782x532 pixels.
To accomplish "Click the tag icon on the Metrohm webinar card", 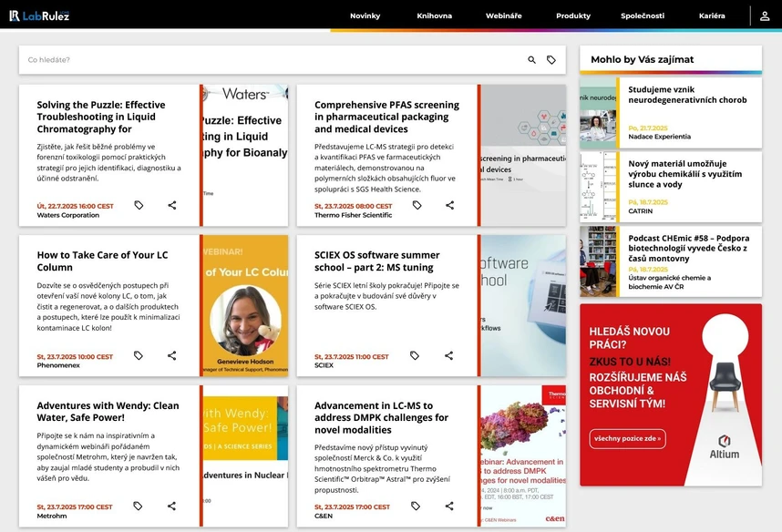I will (139, 506).
